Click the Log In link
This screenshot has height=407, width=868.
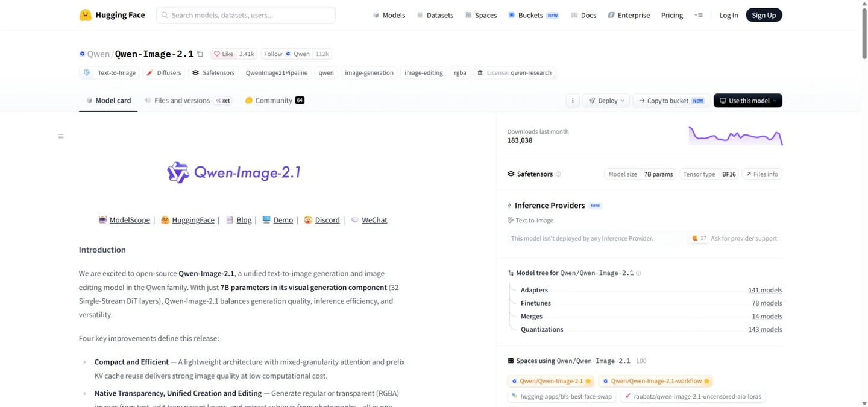coord(729,15)
